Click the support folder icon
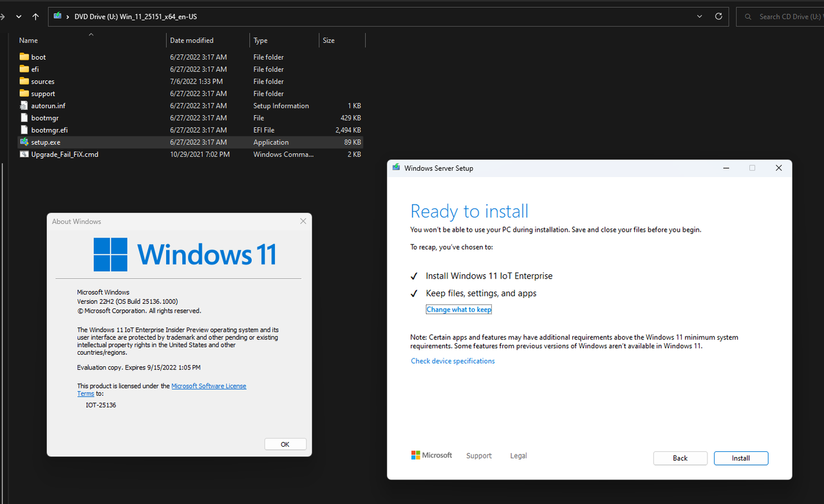This screenshot has width=824, height=504. click(24, 93)
